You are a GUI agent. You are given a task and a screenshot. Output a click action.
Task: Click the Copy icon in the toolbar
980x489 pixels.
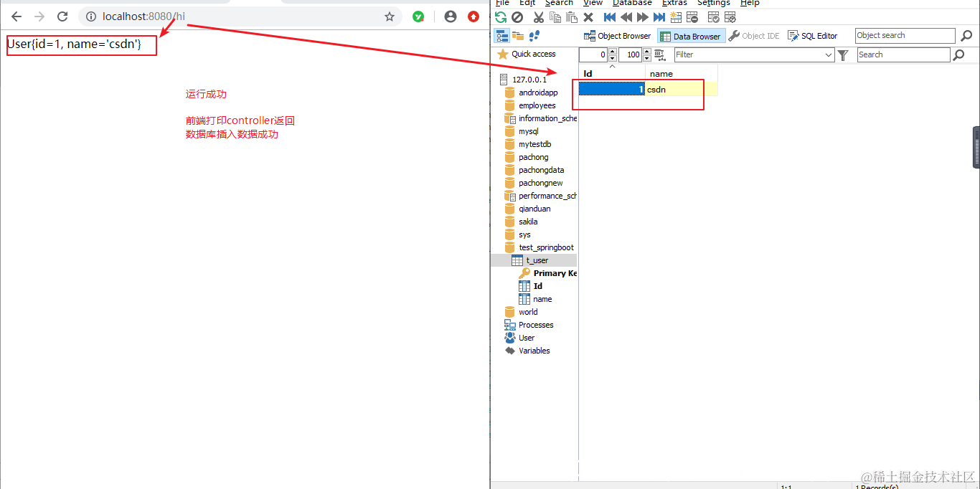click(555, 17)
